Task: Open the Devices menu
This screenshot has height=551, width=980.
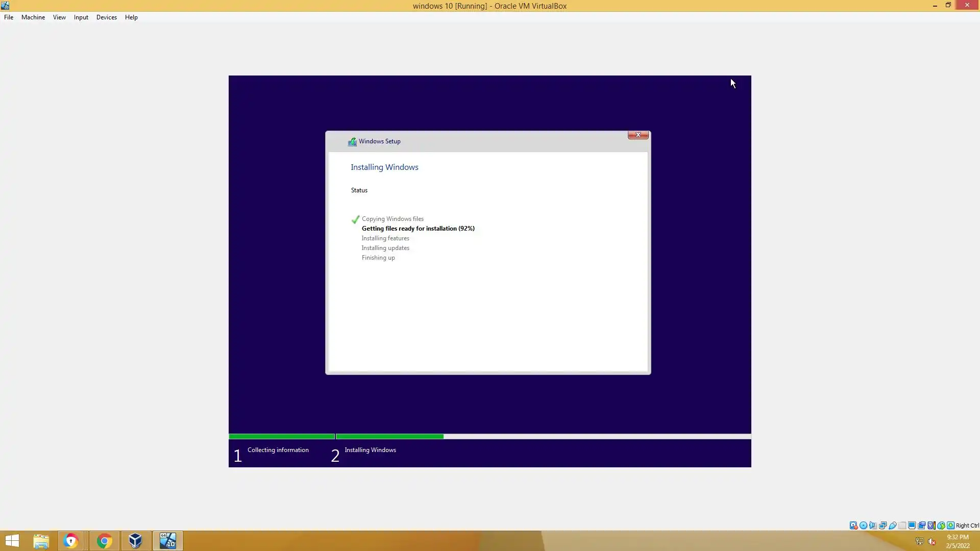Action: coord(106,17)
